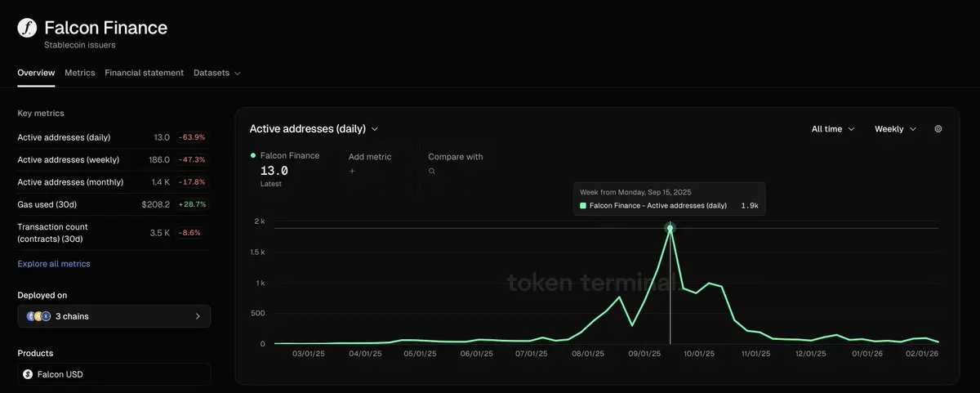Open the Datasets dropdown menu
Image resolution: width=980 pixels, height=393 pixels.
tap(216, 73)
